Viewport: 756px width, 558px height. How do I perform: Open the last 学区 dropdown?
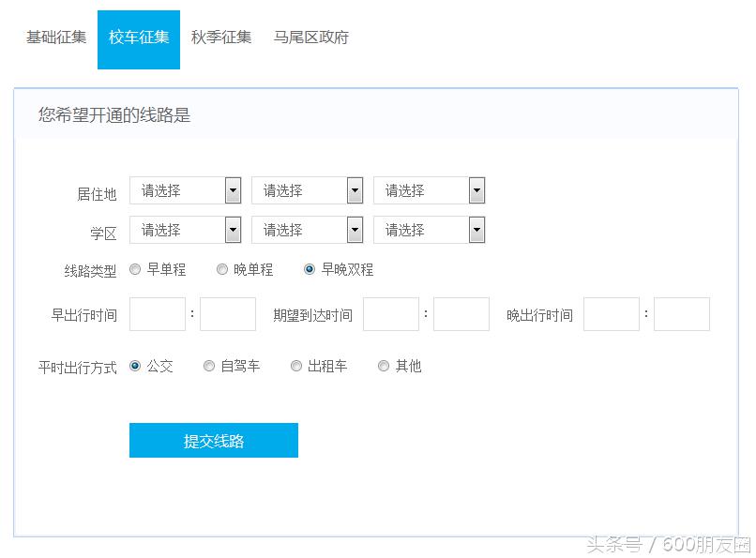(x=430, y=230)
